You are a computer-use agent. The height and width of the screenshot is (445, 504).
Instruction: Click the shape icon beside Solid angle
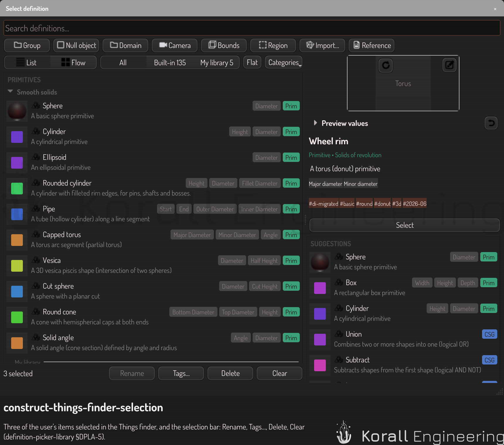pos(36,337)
